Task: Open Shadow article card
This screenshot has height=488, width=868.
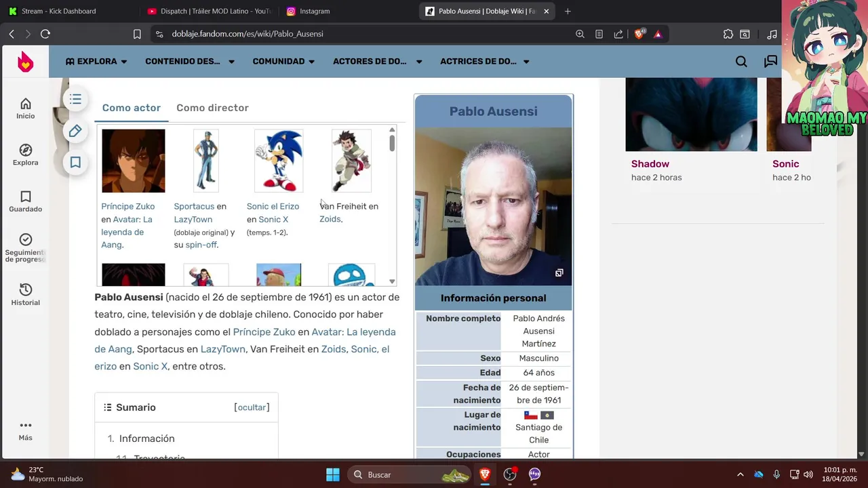Action: point(691,129)
